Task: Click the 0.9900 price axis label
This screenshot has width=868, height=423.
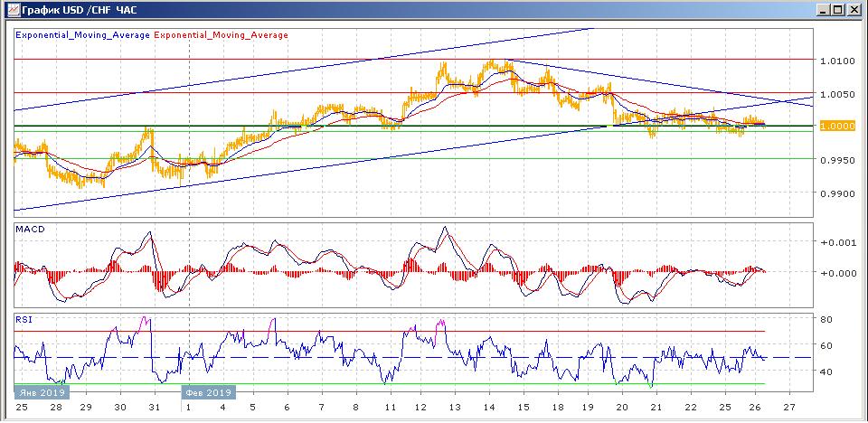Action: (837, 193)
